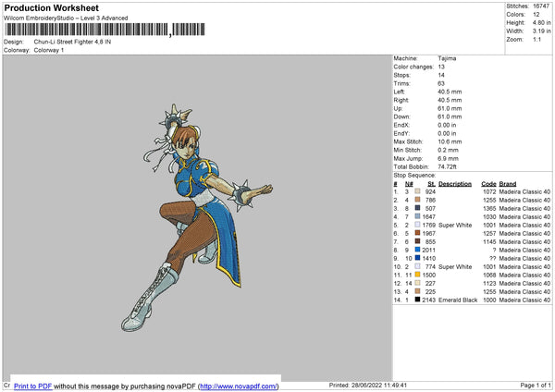Viewport: 555px width, 392px height.
Task: Click the Min Stitch value '0.2 mm'
Action: [x=448, y=150]
